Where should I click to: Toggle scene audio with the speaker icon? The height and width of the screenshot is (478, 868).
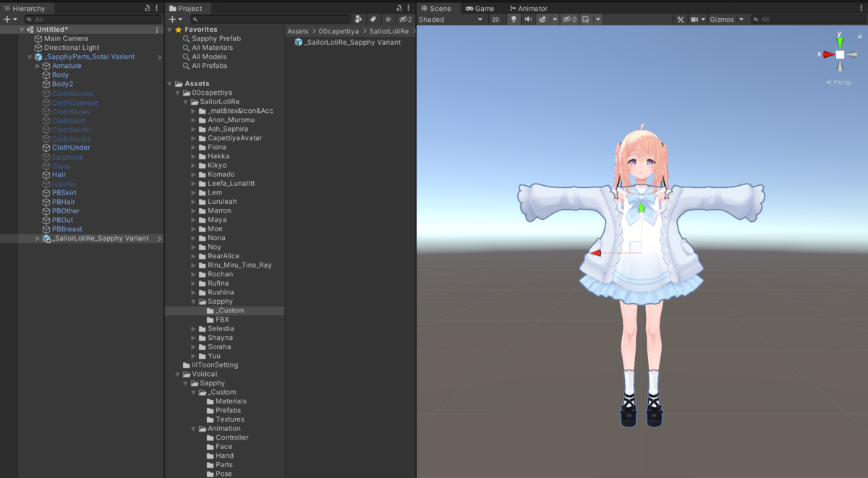(528, 20)
